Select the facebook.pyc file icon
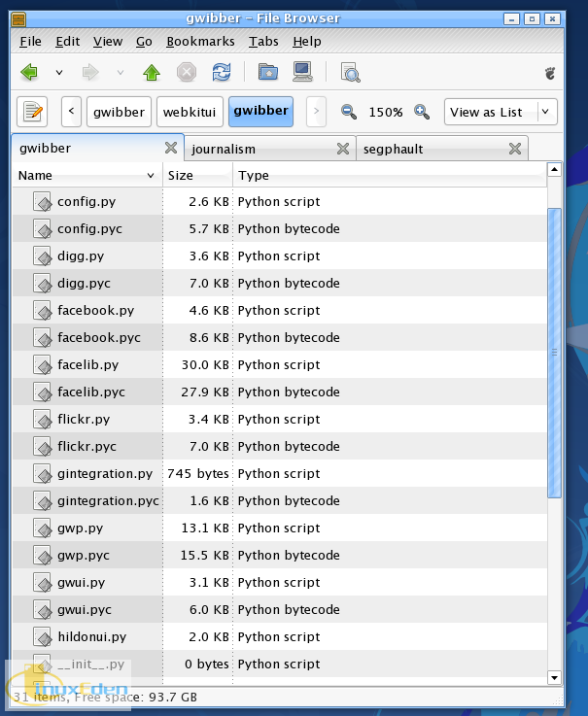 tap(43, 338)
